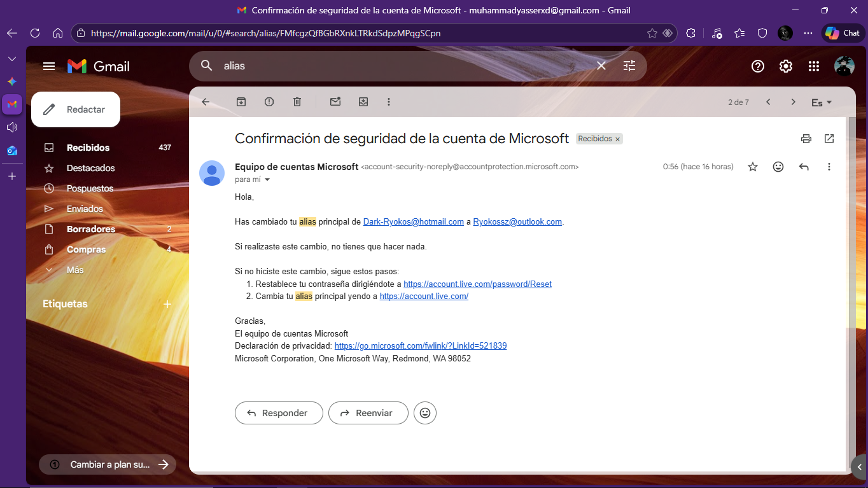Image resolution: width=868 pixels, height=488 pixels.
Task: Archive the open email
Action: pyautogui.click(x=241, y=102)
